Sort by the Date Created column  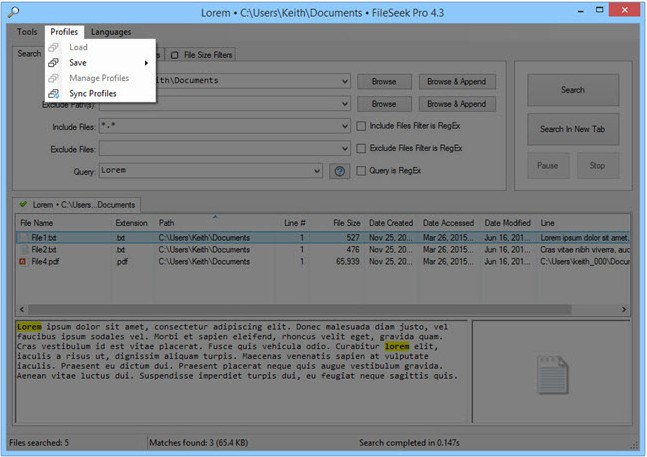[391, 223]
